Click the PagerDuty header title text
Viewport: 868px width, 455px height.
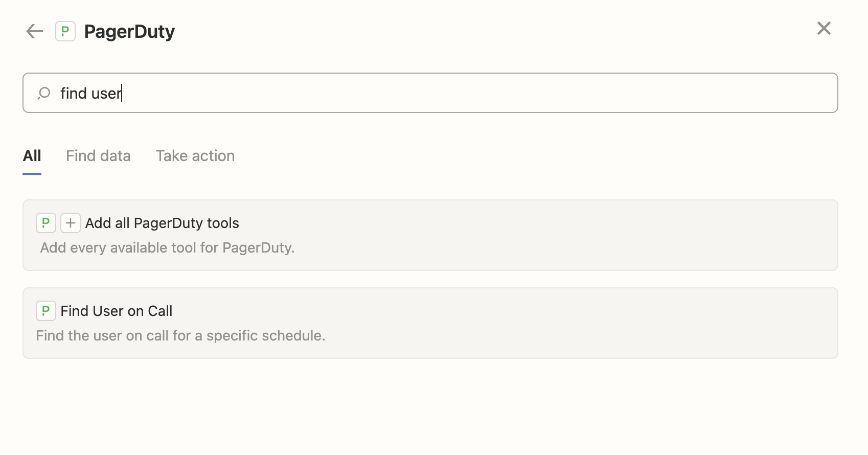(129, 31)
